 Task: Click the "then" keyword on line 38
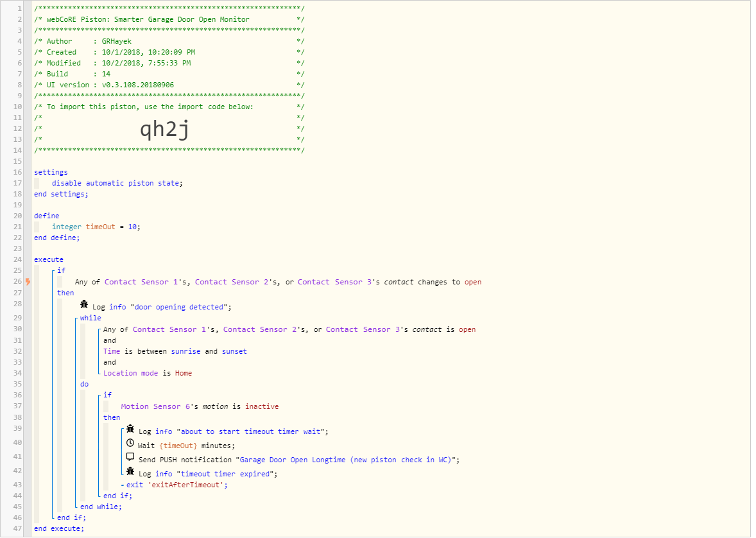coord(112,418)
